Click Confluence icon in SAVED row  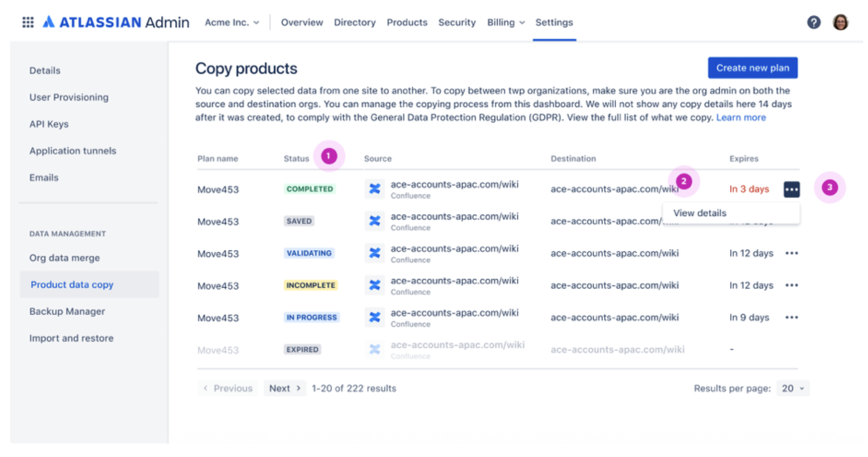click(374, 221)
